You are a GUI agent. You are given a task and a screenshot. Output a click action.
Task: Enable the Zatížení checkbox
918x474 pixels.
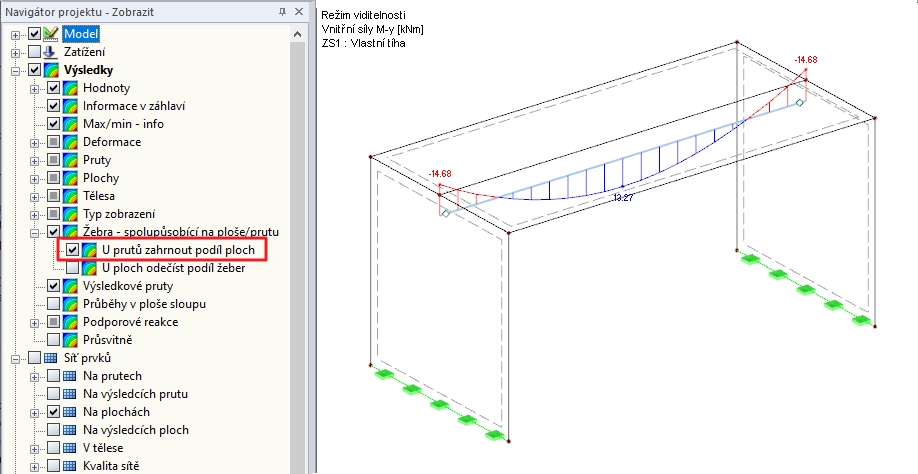tap(35, 52)
